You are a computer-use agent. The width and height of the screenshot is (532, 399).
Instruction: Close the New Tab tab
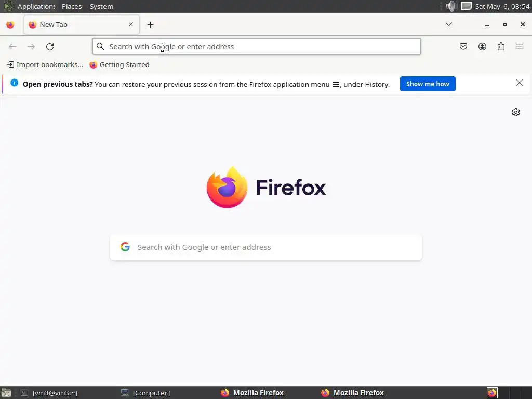131,24
